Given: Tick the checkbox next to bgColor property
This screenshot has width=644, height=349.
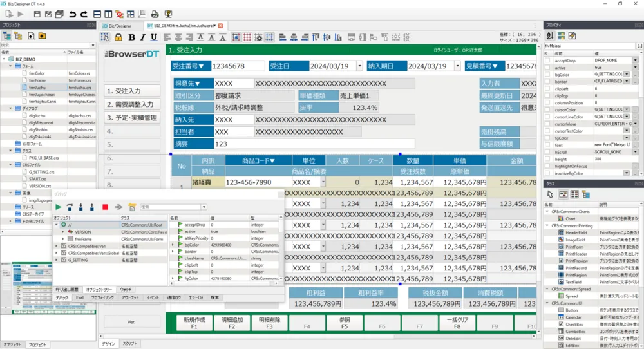Looking at the screenshot, I should [548, 74].
